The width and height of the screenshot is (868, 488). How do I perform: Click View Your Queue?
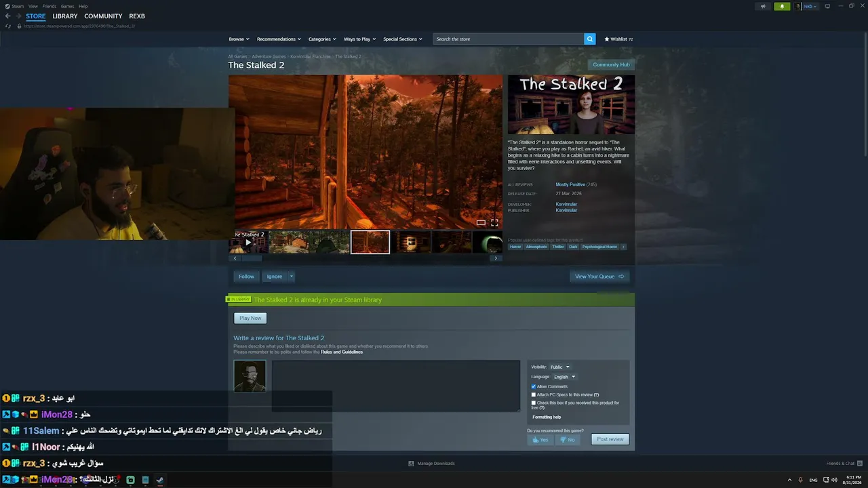pyautogui.click(x=599, y=277)
